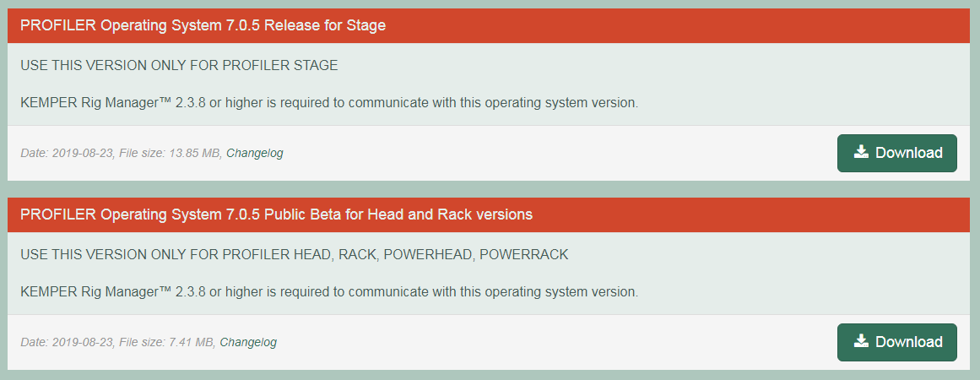Viewport: 980px width, 380px height.
Task: Select the 'Release for Stage' red header title
Action: pyautogui.click(x=203, y=25)
